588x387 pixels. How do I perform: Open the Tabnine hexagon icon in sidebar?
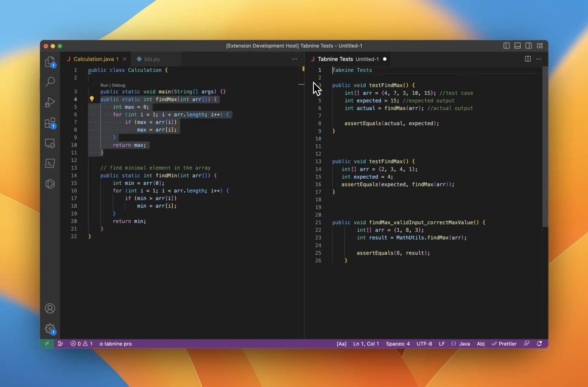[50, 184]
